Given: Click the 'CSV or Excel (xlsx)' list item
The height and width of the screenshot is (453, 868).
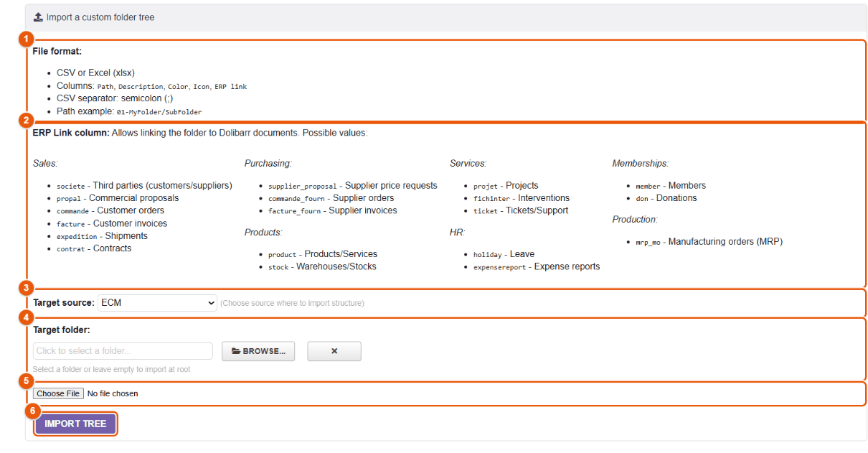Looking at the screenshot, I should (x=95, y=73).
